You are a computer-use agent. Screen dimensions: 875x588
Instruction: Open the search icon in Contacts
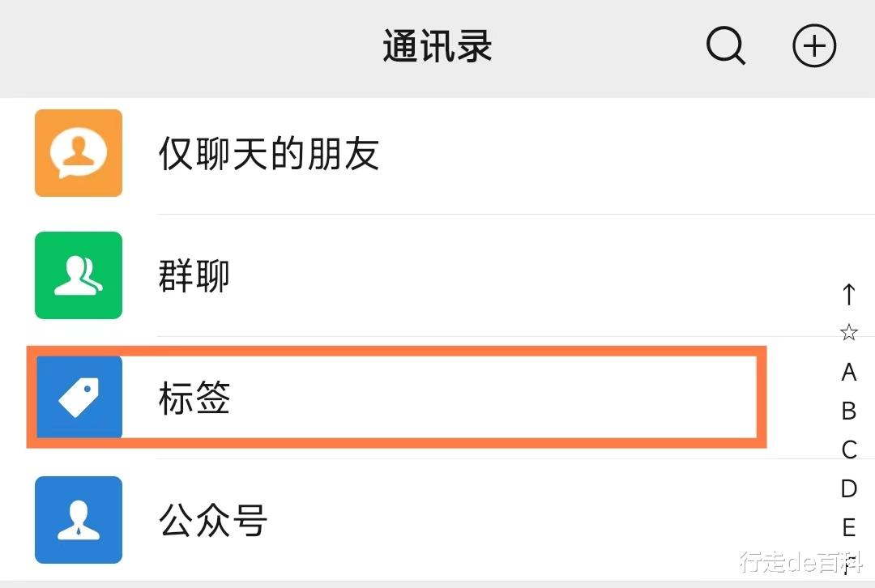tap(725, 46)
